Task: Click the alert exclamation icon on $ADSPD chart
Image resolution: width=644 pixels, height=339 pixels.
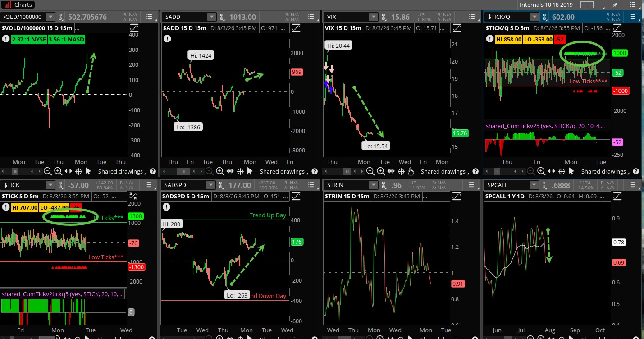Action: point(167,206)
